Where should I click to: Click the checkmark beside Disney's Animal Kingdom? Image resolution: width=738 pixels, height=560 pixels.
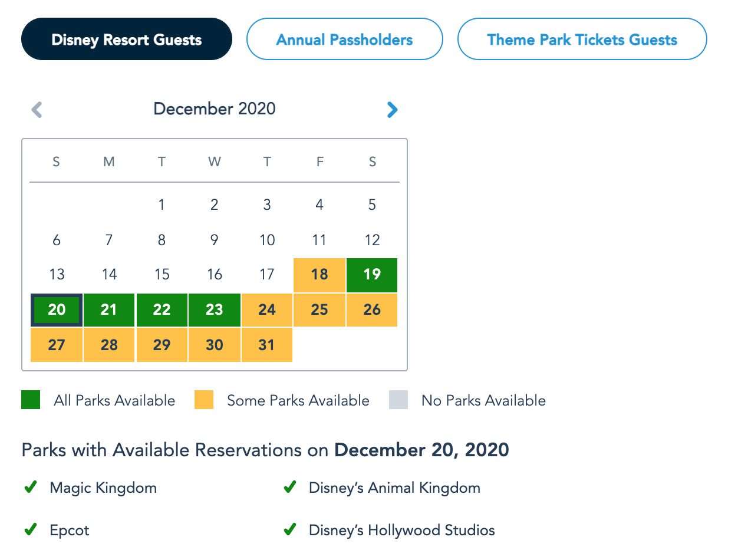289,487
